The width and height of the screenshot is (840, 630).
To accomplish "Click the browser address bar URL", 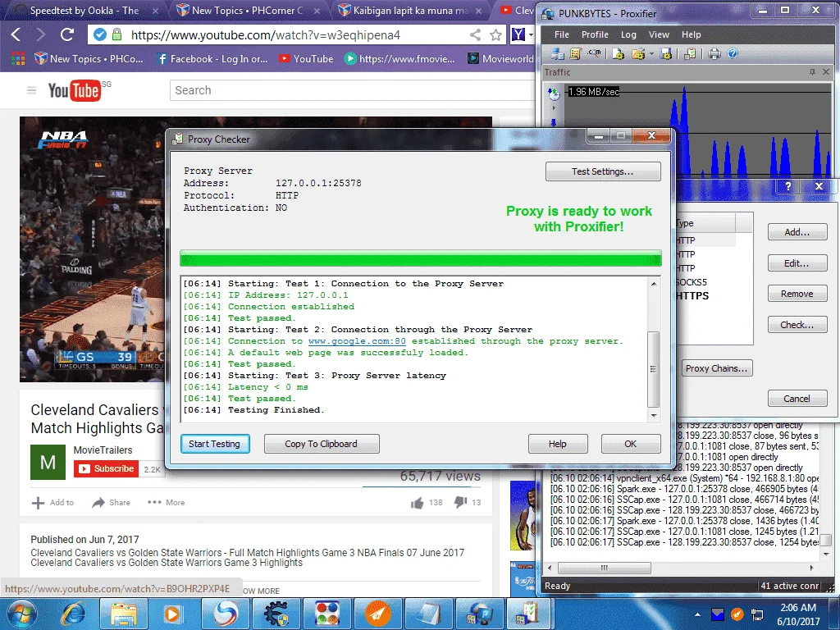I will click(266, 35).
